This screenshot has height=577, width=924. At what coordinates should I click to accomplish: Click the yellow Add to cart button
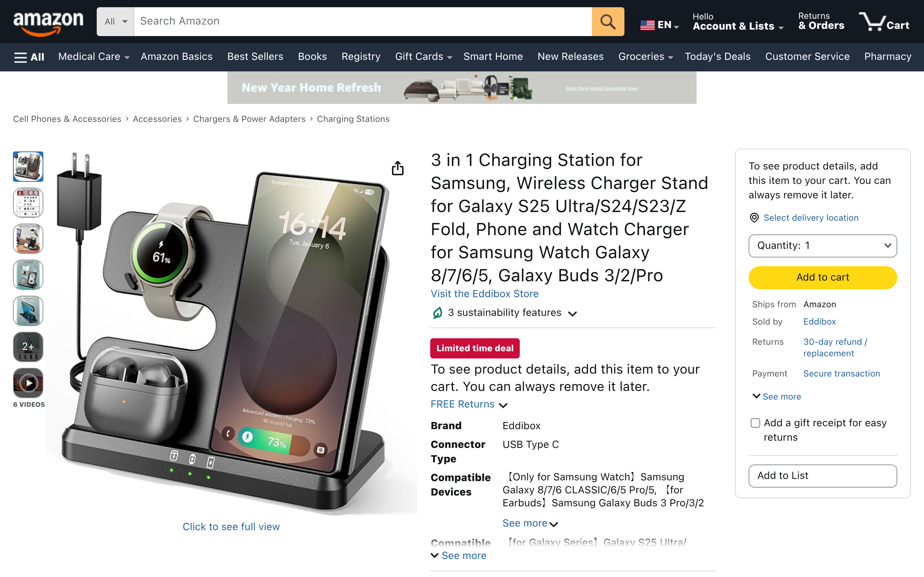(823, 277)
